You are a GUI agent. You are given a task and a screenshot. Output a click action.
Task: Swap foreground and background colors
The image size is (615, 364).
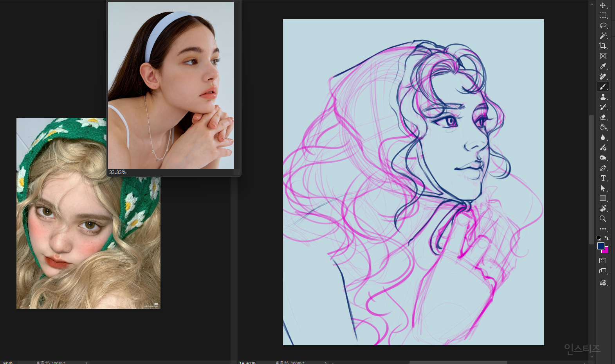[x=606, y=238]
